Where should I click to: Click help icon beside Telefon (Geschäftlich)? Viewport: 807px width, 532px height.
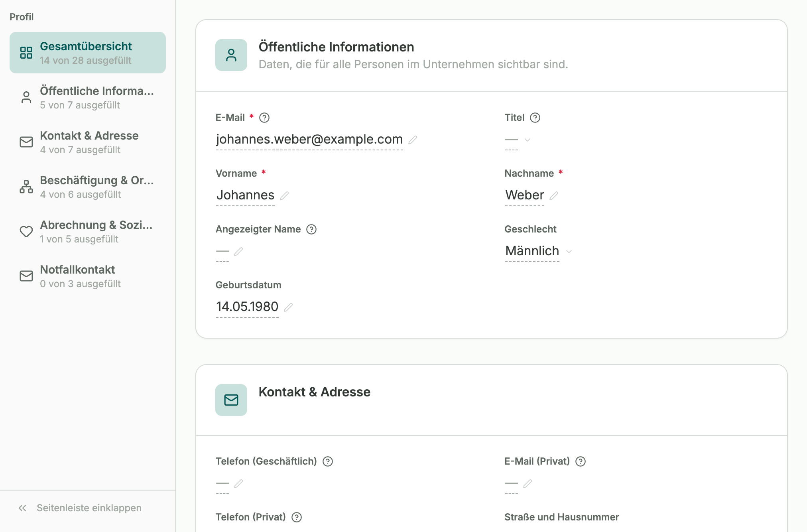[328, 461]
